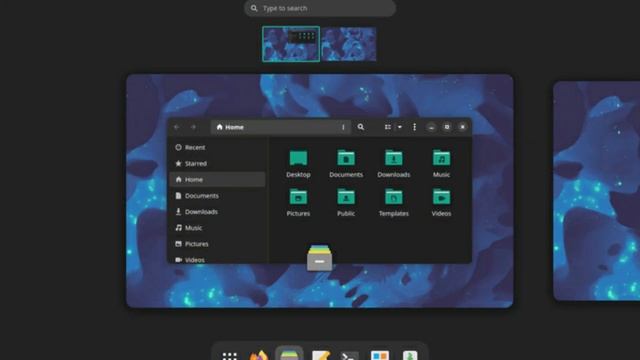Click the Type to search field
Screen dimensions: 640x360
[320, 8]
